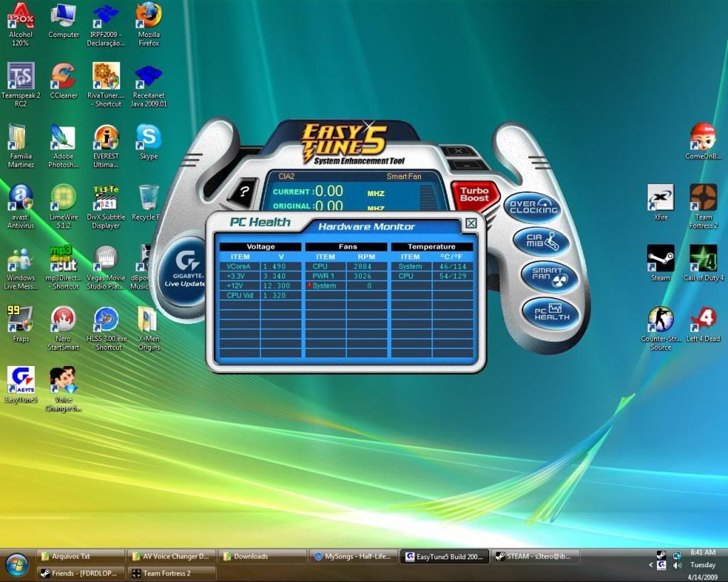Switch to MySongs Half-Life taskbar window
Viewport: 728px width, 582px height.
pos(353,556)
